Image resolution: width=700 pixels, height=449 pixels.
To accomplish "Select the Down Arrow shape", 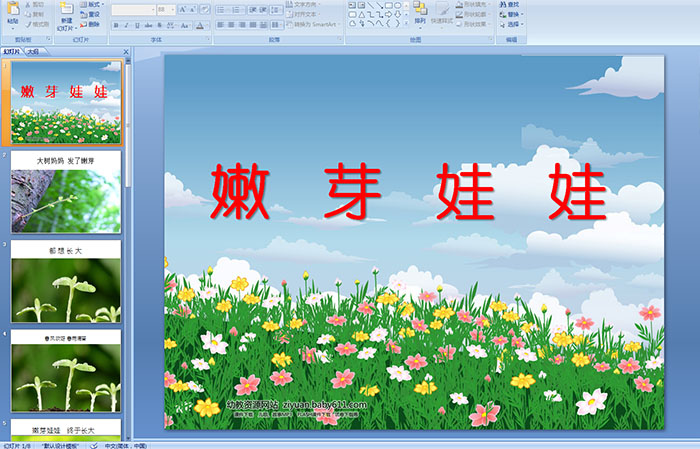I will (x=398, y=14).
